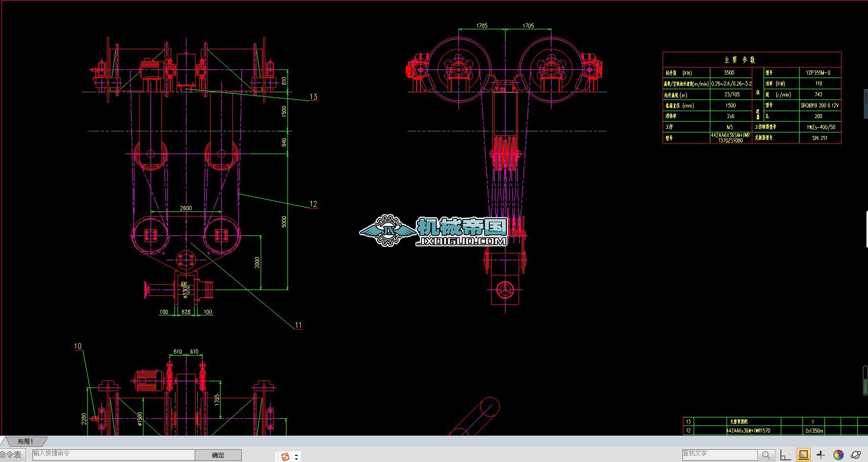868x462 pixels.
Task: Click the right-edge panel handle near the top
Action: tap(865, 104)
